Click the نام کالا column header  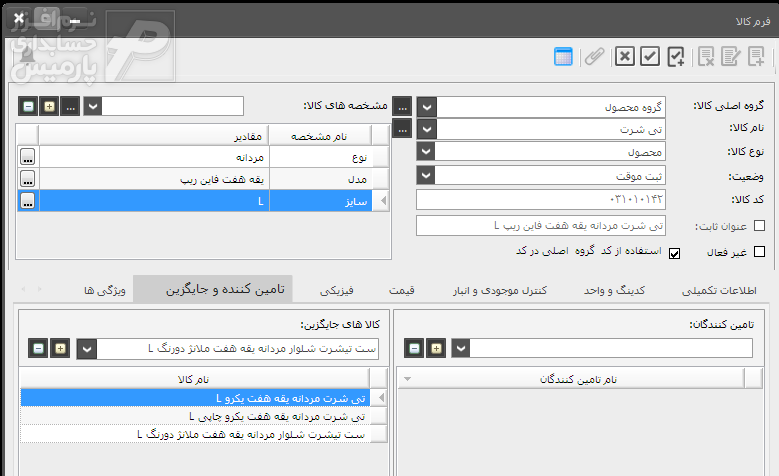194,379
